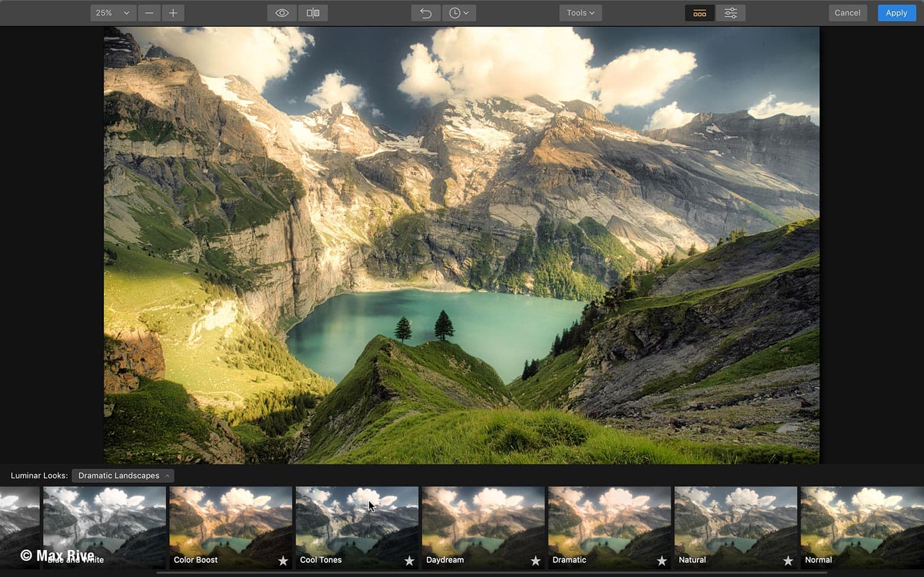Cancel the editing session

click(x=847, y=12)
